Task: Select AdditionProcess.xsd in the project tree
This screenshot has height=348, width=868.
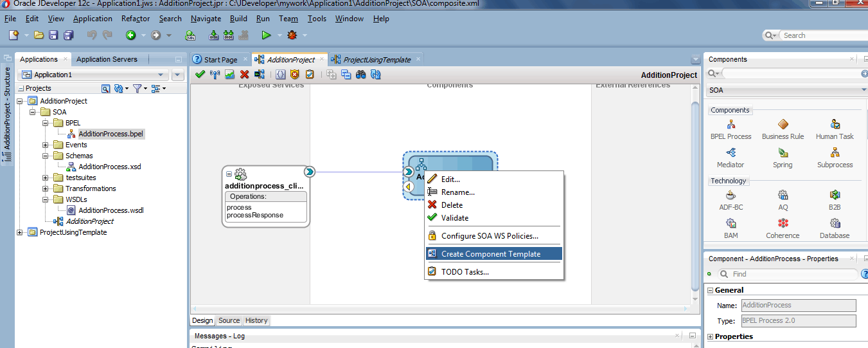Action: [109, 167]
